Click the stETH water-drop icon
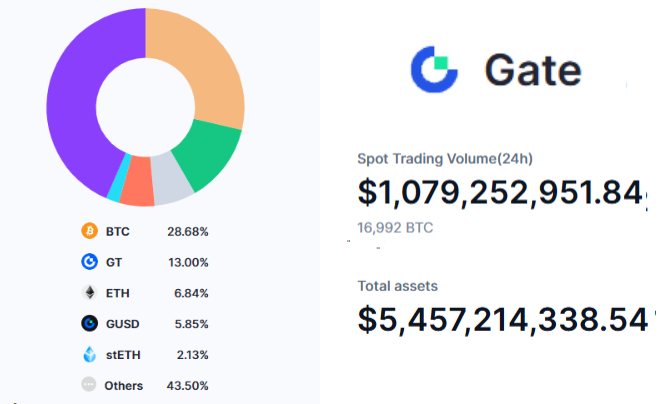Screen dimensions: 660x404 pos(89,354)
